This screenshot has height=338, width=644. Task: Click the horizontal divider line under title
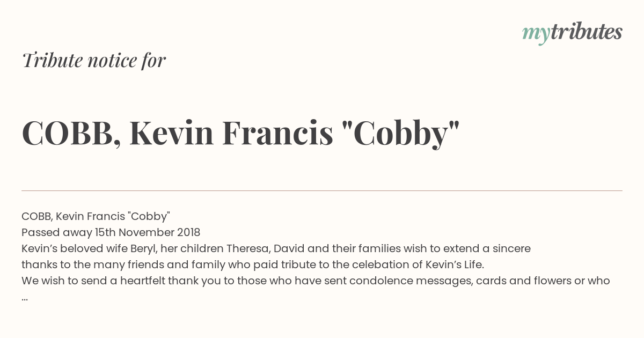322,190
